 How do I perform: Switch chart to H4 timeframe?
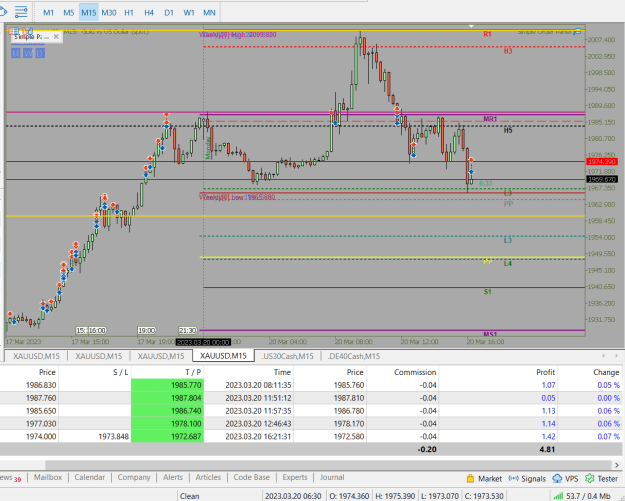click(x=149, y=13)
